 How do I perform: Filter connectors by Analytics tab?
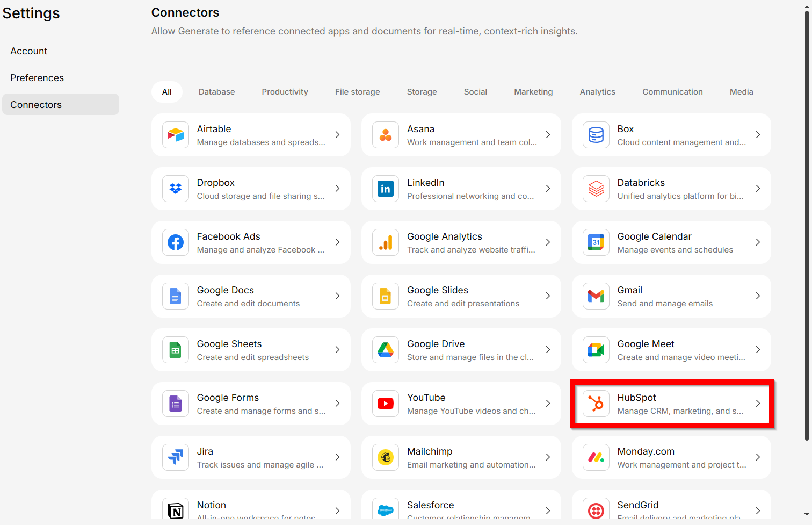pyautogui.click(x=597, y=92)
